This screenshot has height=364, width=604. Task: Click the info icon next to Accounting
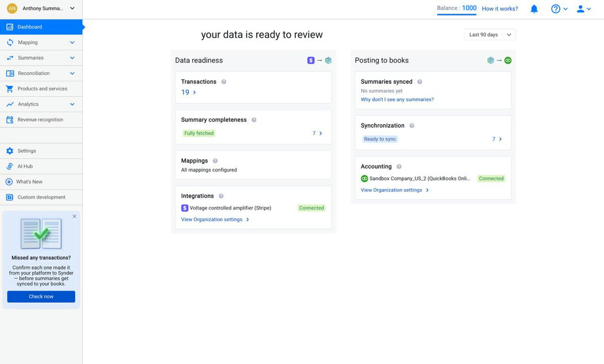click(399, 166)
